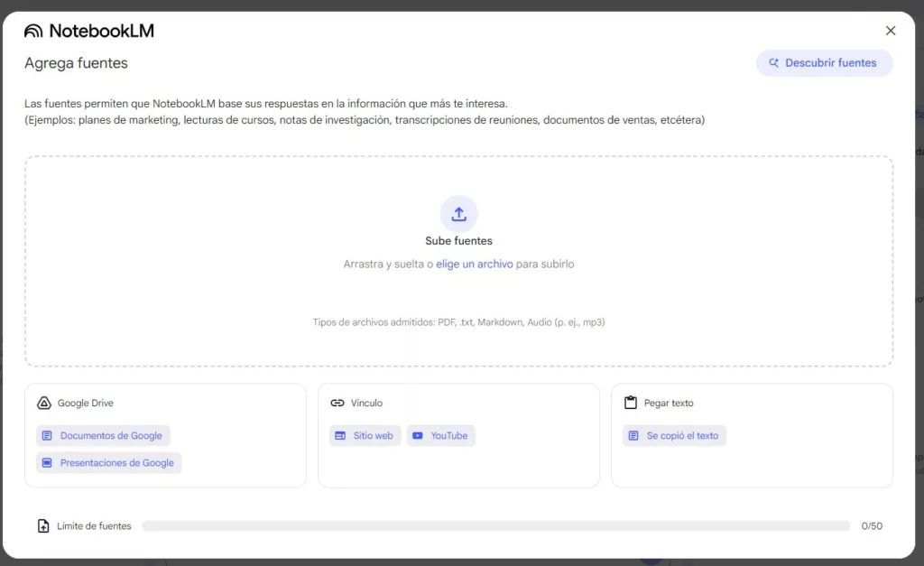Click the Tipos de archivos admitidos text
924x566 pixels.
click(x=459, y=322)
